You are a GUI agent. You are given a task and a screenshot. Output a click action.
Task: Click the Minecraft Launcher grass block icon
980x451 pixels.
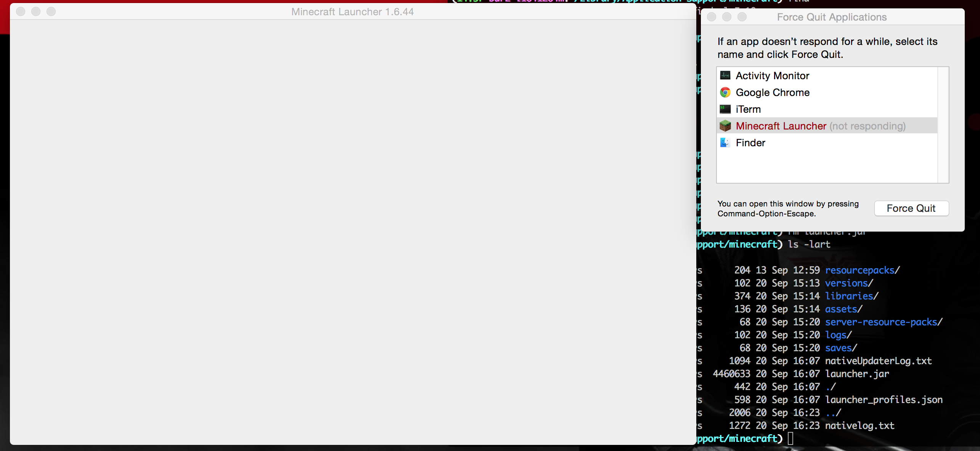tap(725, 126)
